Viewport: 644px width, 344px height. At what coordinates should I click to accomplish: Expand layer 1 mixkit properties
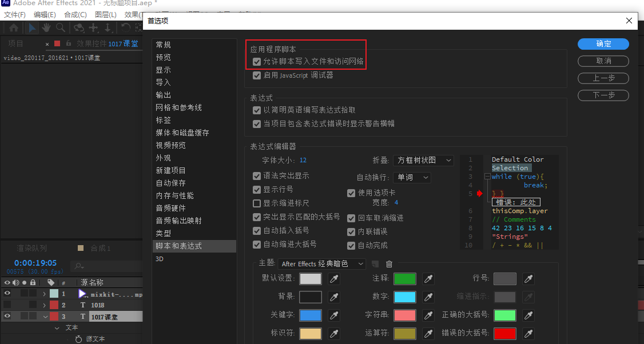[x=44, y=294]
